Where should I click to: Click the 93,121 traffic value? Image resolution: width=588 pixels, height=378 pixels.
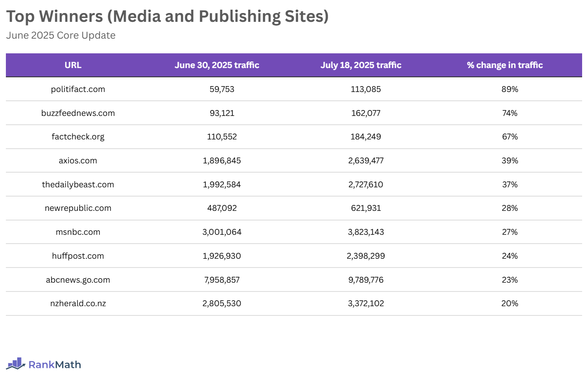222,113
